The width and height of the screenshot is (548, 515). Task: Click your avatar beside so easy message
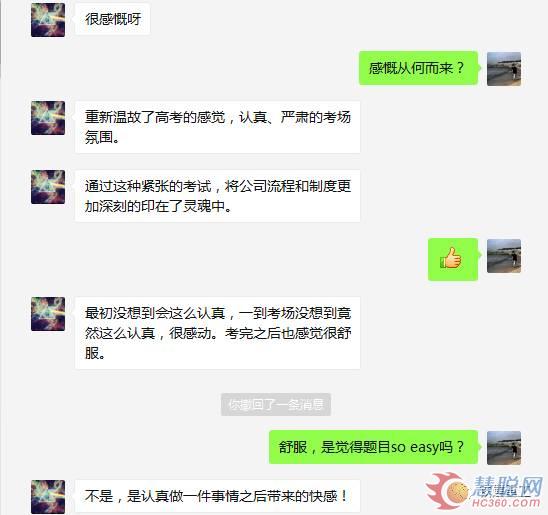pos(504,448)
